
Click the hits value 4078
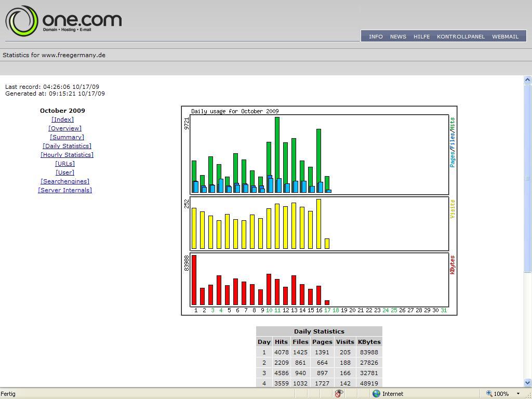point(281,352)
